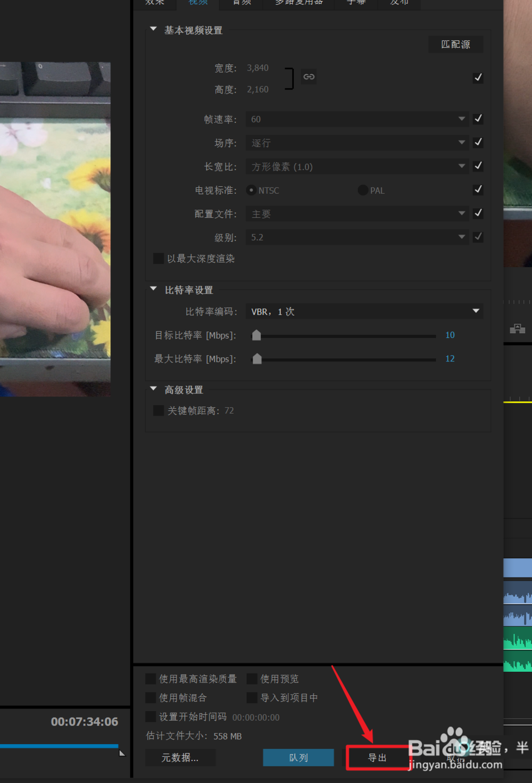This screenshot has width=532, height=783.
Task: Open the 元数据 (Metadata) dialog
Action: coord(180,757)
